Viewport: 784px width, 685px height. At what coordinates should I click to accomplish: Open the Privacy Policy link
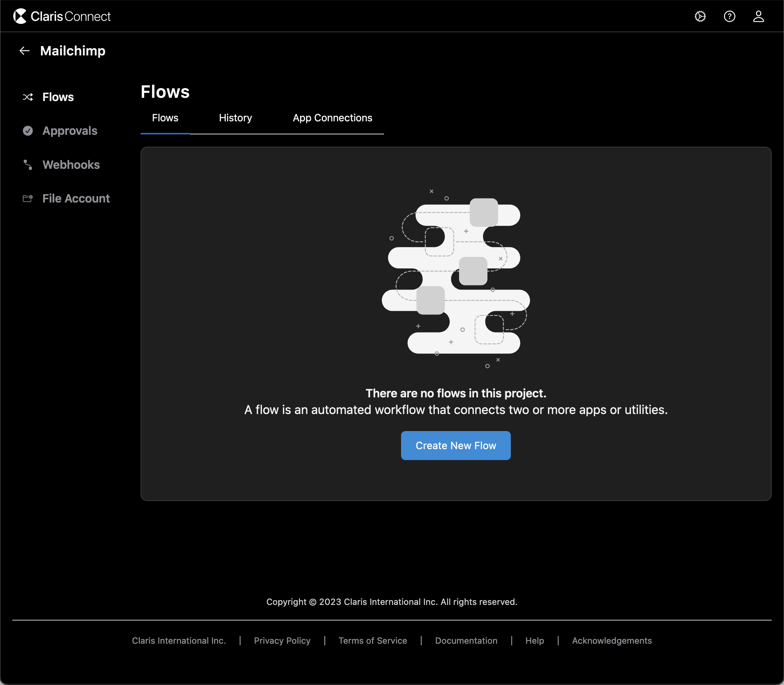(x=282, y=641)
